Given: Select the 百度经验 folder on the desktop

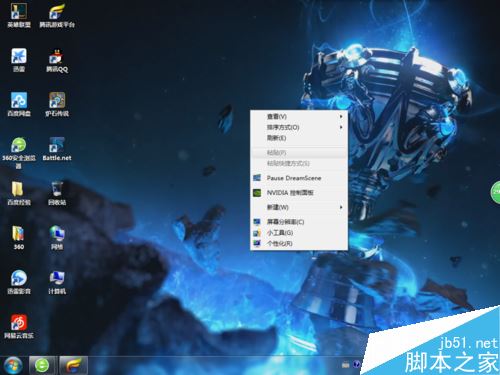Looking at the screenshot, I should pyautogui.click(x=19, y=193).
